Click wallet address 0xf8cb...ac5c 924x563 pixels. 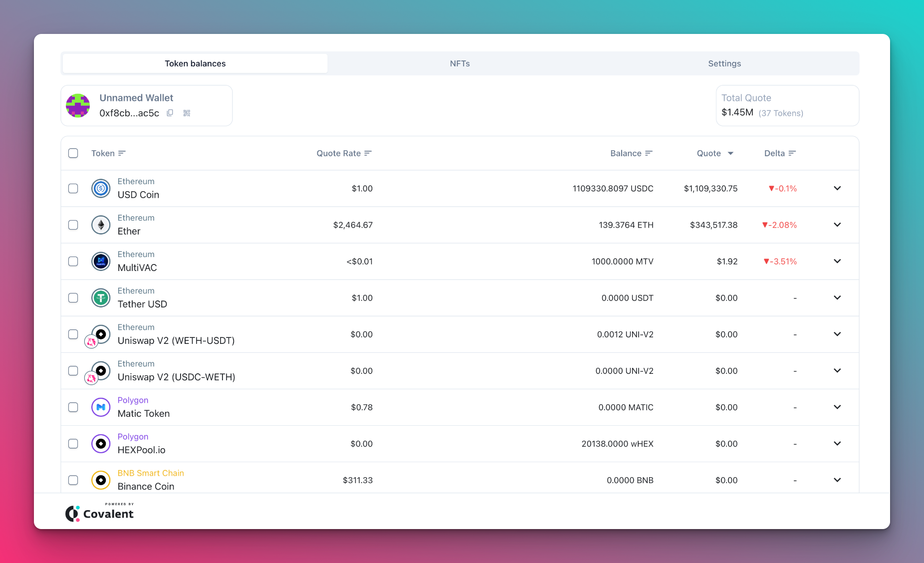(129, 113)
